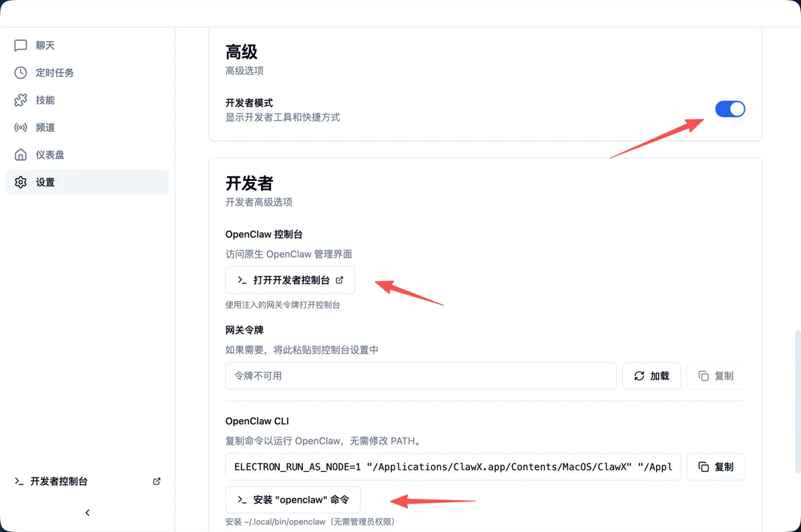The height and width of the screenshot is (532, 801).
Task: Click the puzzle piece icon for 技能
Action: [x=21, y=100]
